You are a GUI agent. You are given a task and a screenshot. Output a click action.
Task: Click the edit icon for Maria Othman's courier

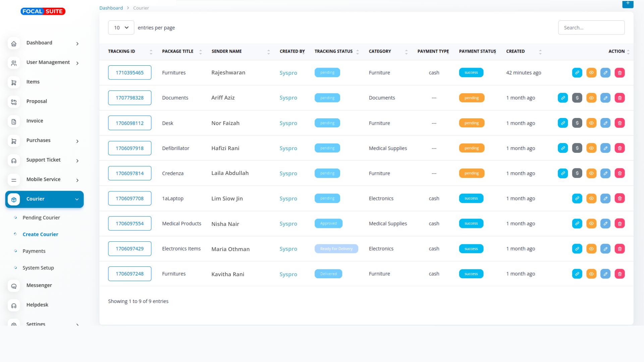tap(605, 249)
